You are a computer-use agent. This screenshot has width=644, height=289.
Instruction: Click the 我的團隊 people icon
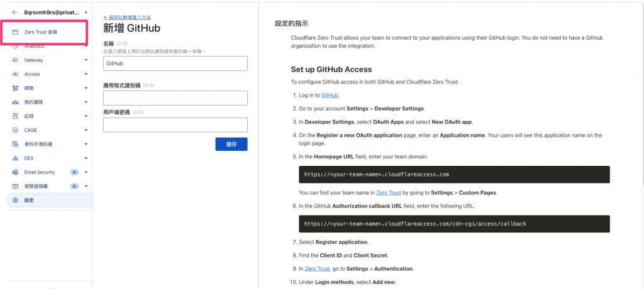pyautogui.click(x=15, y=102)
